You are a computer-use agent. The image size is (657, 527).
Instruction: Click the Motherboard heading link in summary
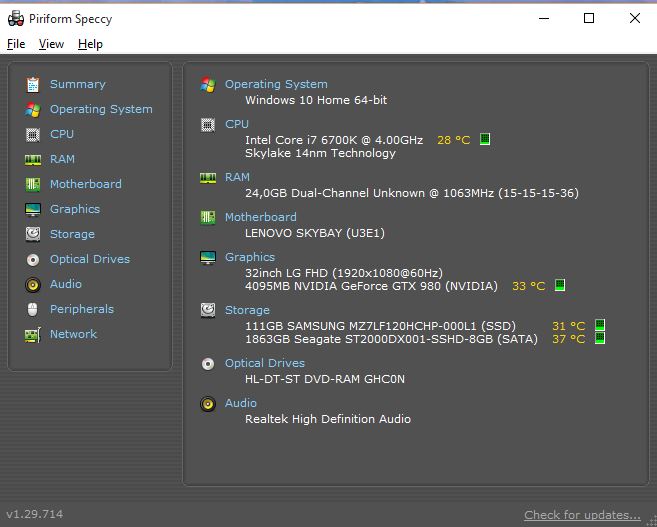(261, 217)
